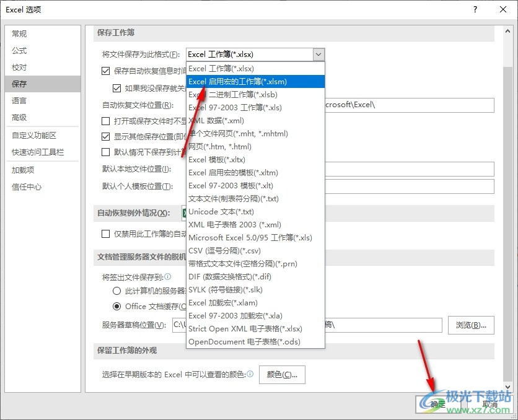Click the 自动恢复文件位置 path field
Screen dimensions: 518x420
click(410, 105)
